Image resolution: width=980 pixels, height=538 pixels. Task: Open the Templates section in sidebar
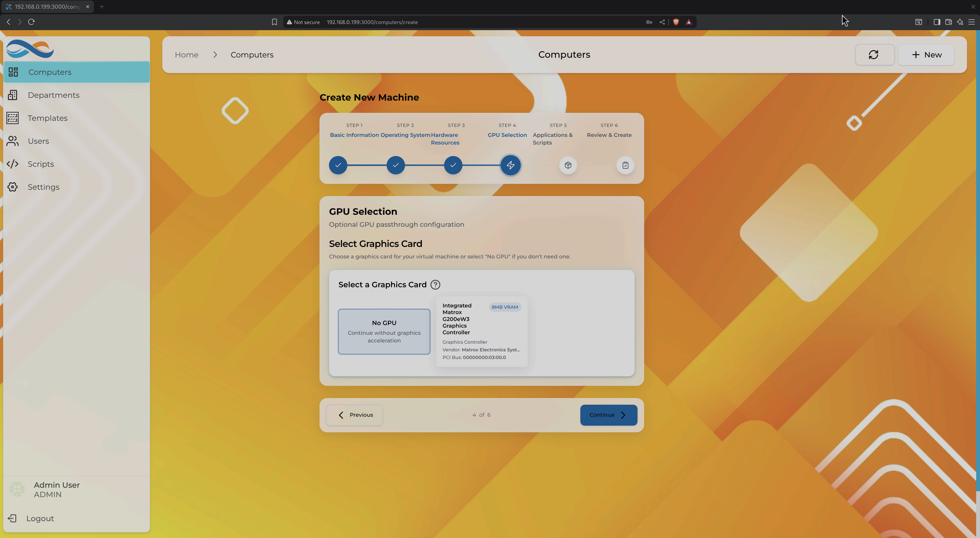click(47, 118)
